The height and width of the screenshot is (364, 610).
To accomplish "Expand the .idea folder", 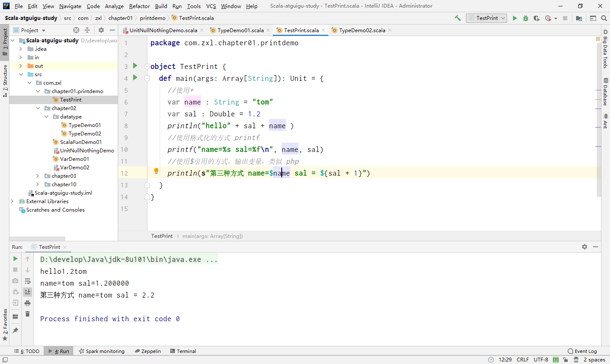I will (21, 49).
